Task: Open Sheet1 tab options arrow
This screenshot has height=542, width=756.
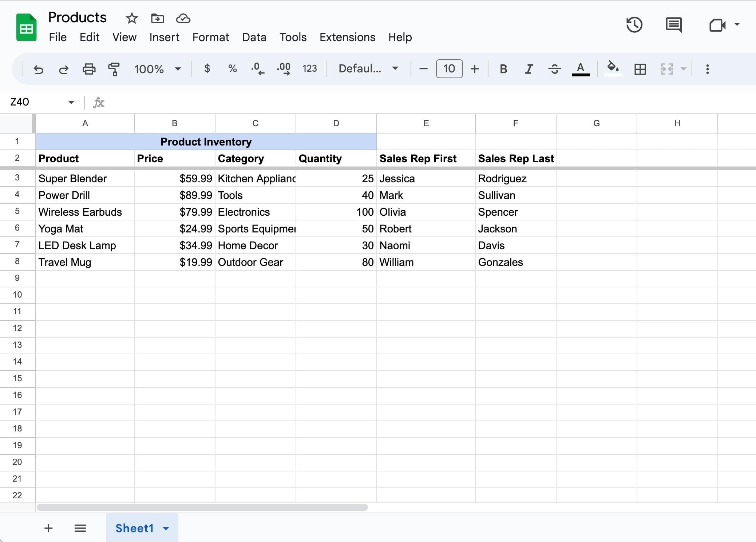Action: [166, 529]
